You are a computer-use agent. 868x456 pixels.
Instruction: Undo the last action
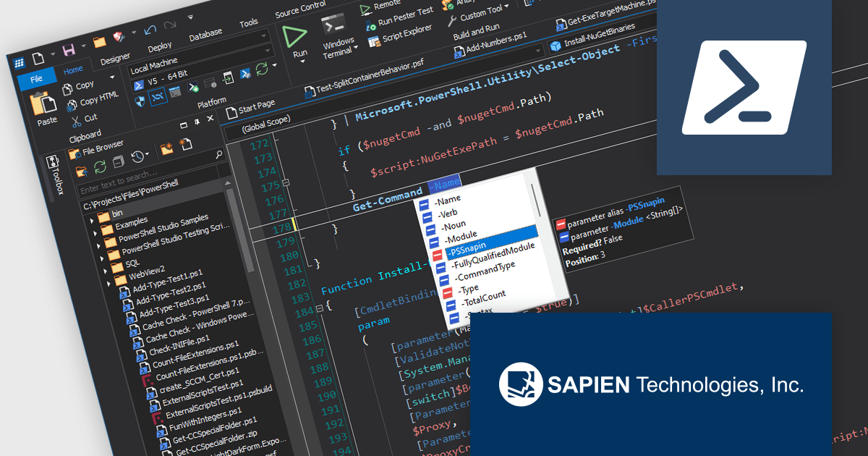tap(150, 28)
